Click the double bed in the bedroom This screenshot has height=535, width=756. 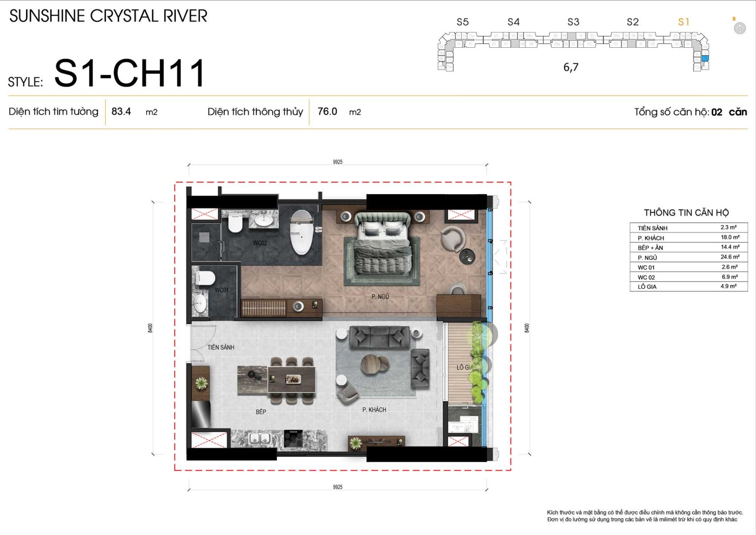coord(383,243)
